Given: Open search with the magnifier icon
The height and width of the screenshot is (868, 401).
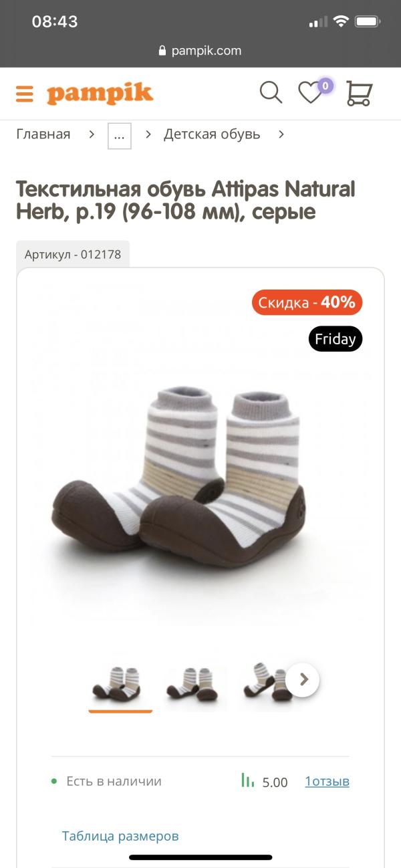Looking at the screenshot, I should pos(271,92).
